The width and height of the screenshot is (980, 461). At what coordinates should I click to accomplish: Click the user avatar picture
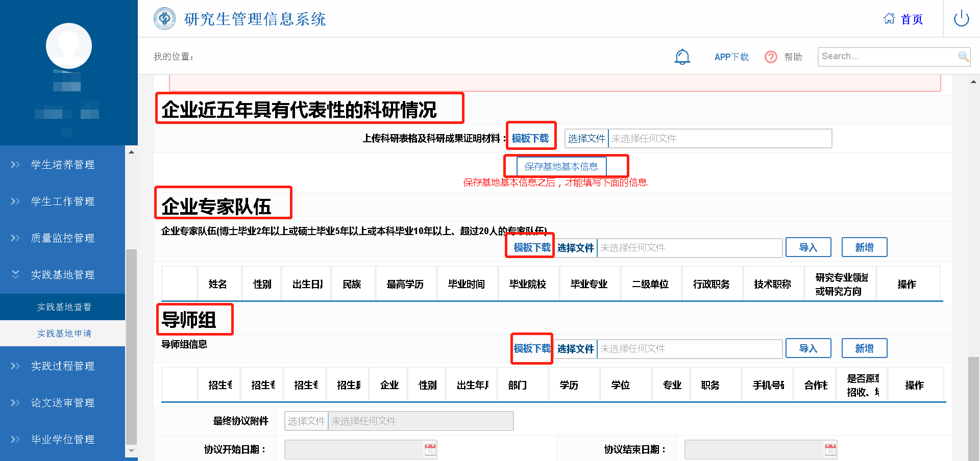(x=69, y=46)
